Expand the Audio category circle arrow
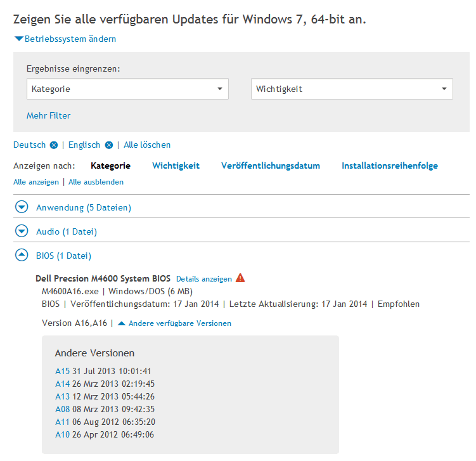Screen dimensions: 476x461 click(22, 231)
